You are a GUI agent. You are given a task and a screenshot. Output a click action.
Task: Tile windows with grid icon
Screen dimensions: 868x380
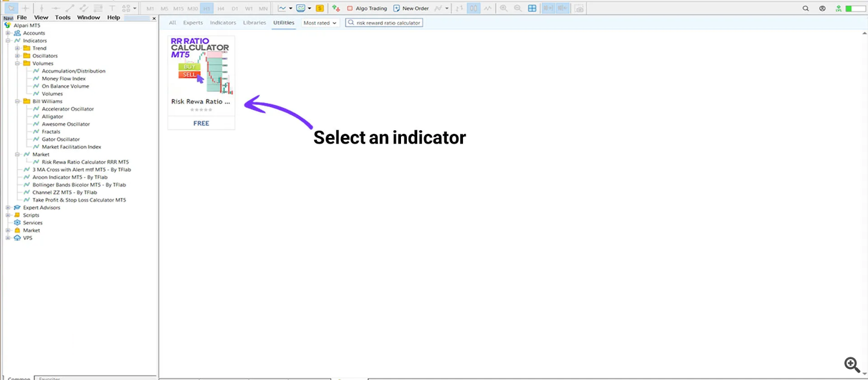(x=532, y=8)
